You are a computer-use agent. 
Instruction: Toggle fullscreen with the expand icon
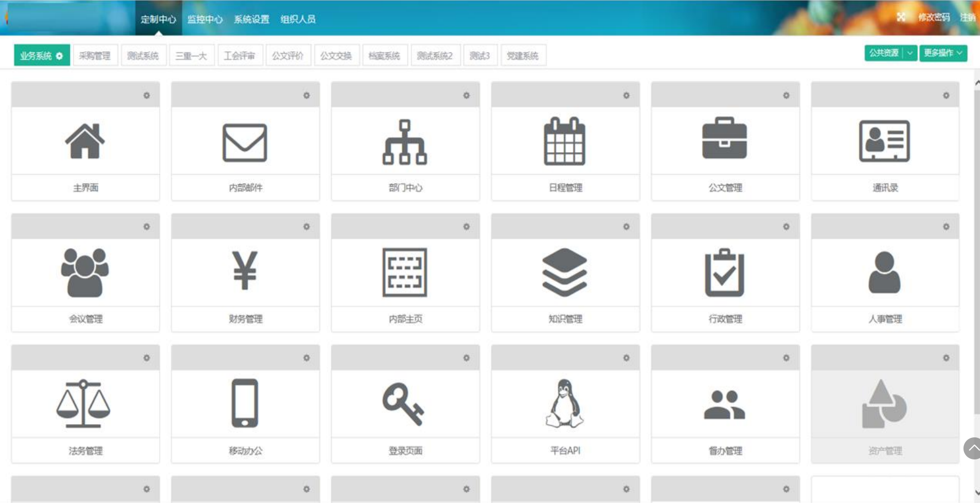901,17
